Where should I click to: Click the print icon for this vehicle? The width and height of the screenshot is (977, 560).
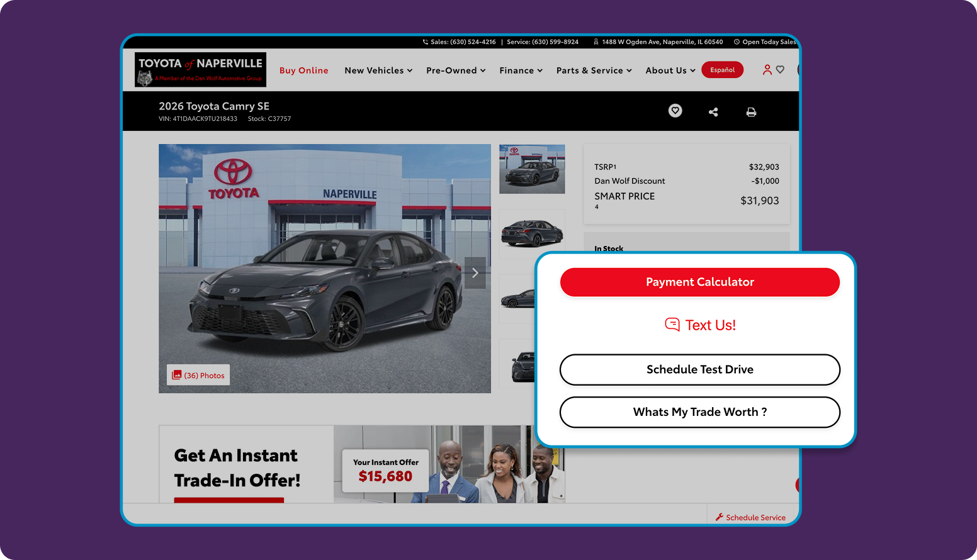(751, 112)
